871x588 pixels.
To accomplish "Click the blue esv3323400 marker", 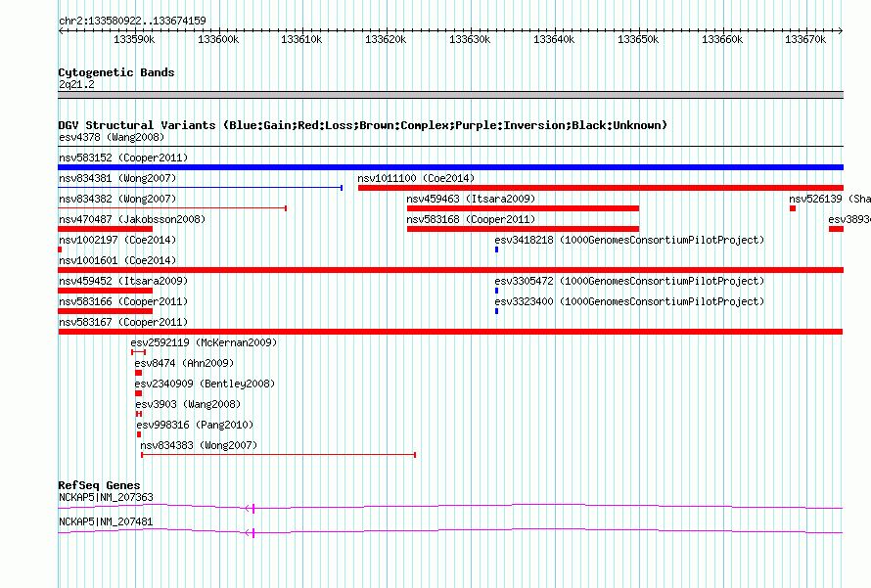I will click(x=496, y=311).
